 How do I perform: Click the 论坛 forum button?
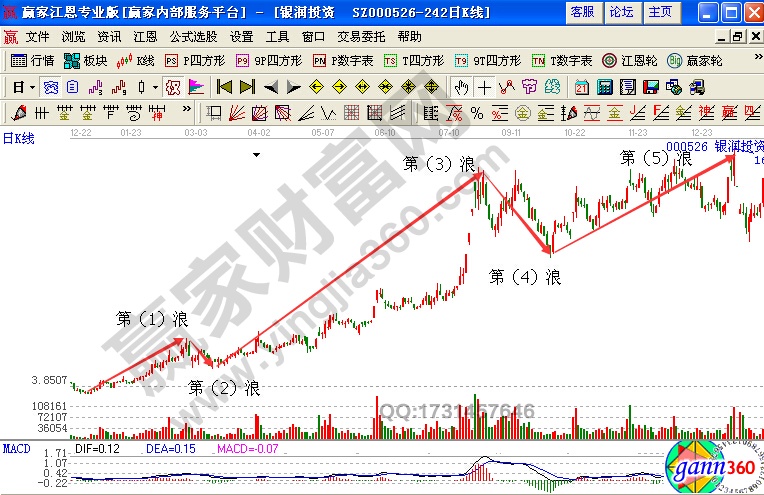click(621, 12)
